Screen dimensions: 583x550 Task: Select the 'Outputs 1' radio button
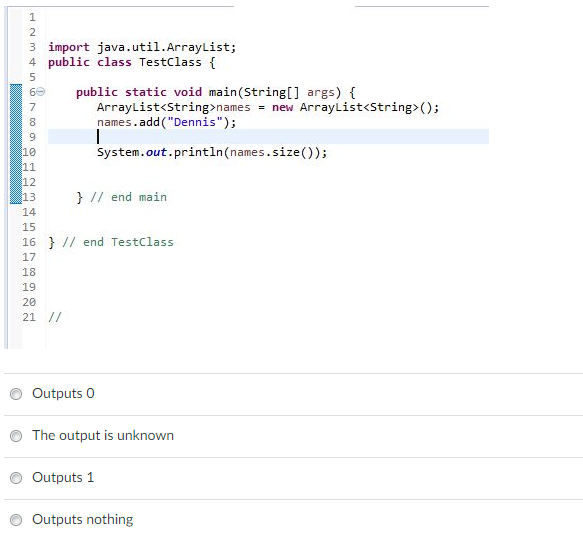(16, 478)
